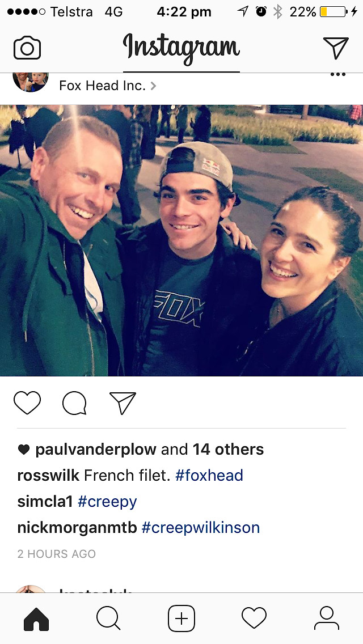Create new post with plus icon

[181, 618]
